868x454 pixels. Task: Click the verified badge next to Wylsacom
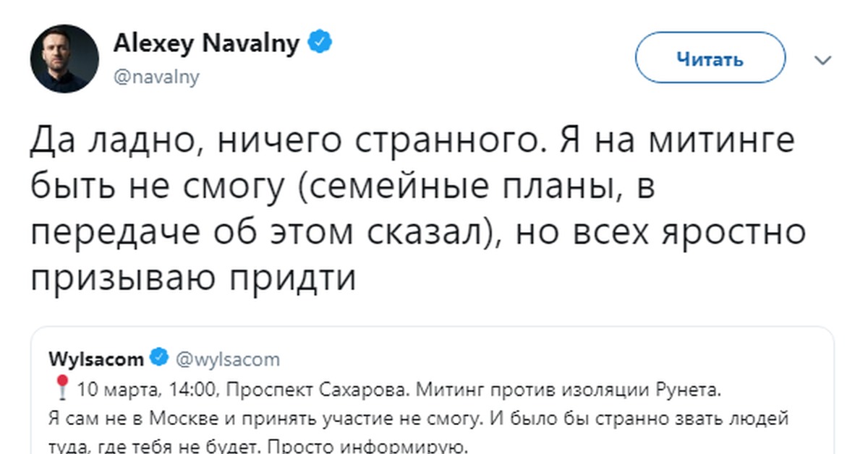click(159, 358)
